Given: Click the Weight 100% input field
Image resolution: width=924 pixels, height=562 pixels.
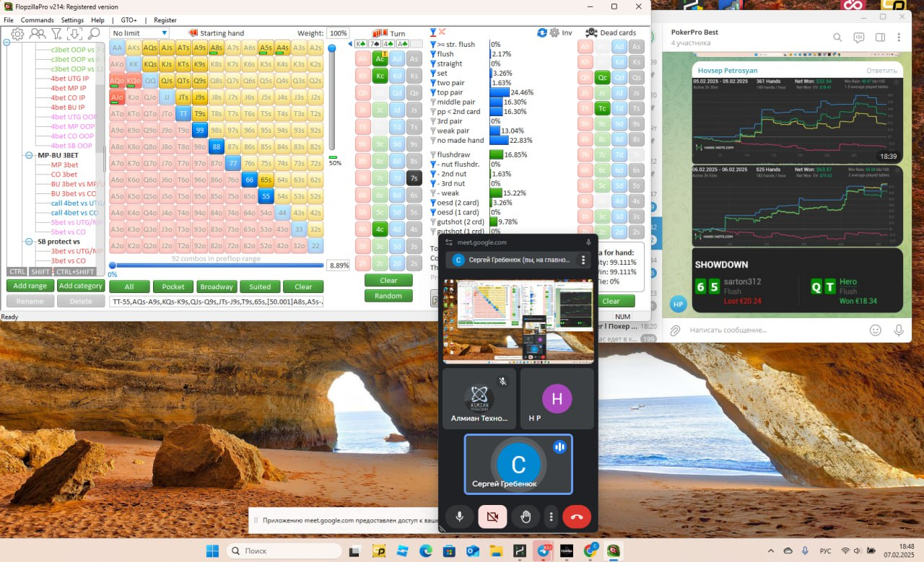Looking at the screenshot, I should pyautogui.click(x=338, y=33).
